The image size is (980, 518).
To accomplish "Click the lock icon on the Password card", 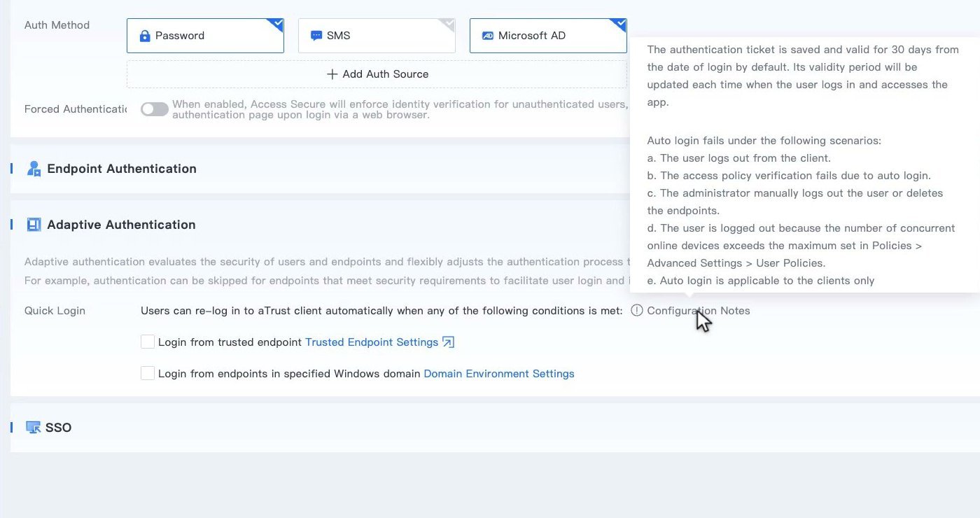I will click(x=145, y=36).
